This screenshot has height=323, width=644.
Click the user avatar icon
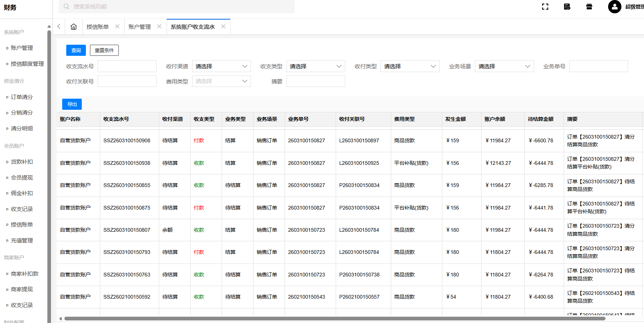click(x=615, y=7)
